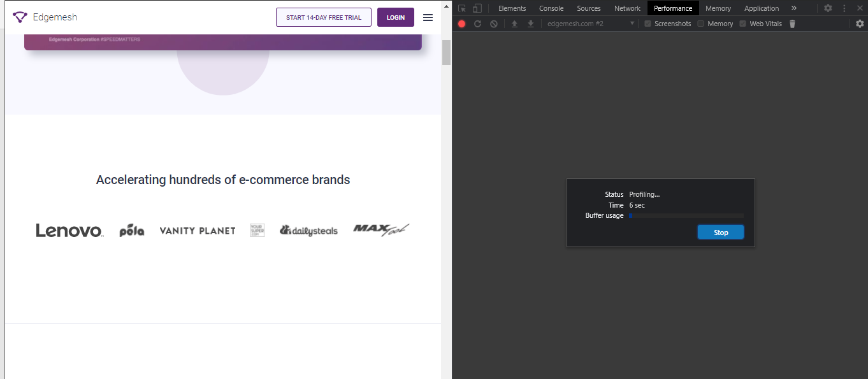Click the 'Accelerating hundreds of e-commerce brands' heading
Image resolution: width=868 pixels, height=379 pixels.
pyautogui.click(x=223, y=180)
